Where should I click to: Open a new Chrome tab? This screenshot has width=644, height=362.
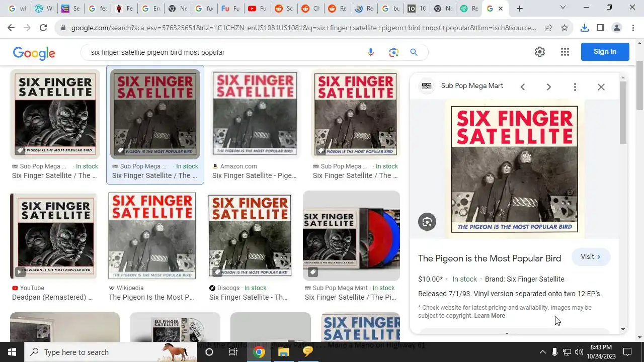(520, 9)
